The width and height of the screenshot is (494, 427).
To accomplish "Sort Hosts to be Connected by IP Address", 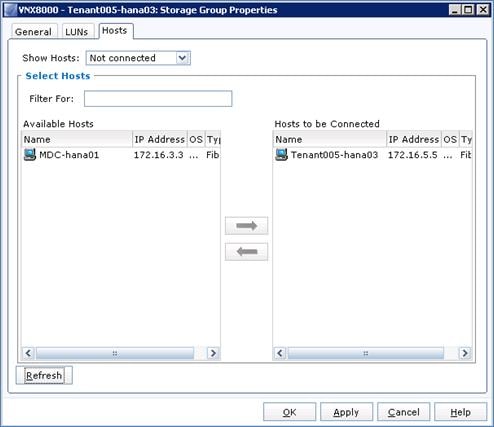I will pos(414,139).
